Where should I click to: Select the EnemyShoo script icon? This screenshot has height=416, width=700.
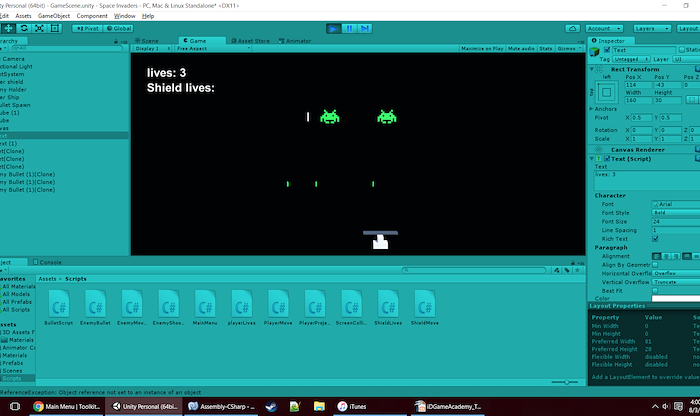pyautogui.click(x=168, y=304)
